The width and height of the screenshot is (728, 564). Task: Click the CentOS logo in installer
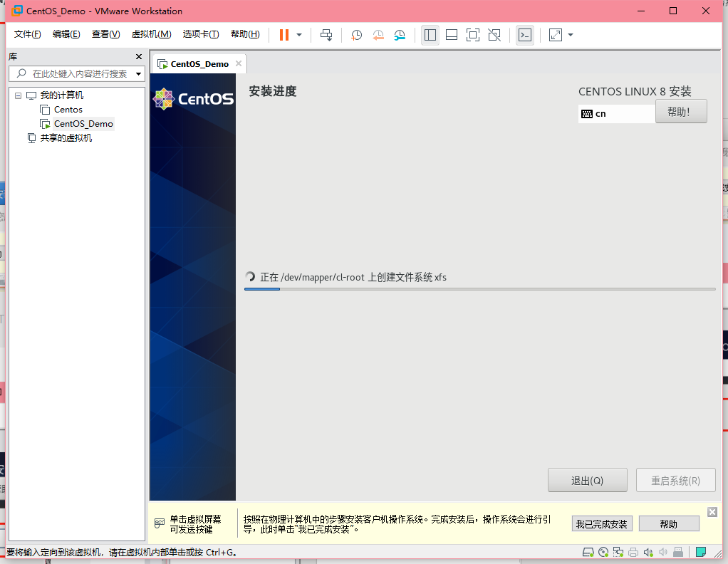point(194,99)
